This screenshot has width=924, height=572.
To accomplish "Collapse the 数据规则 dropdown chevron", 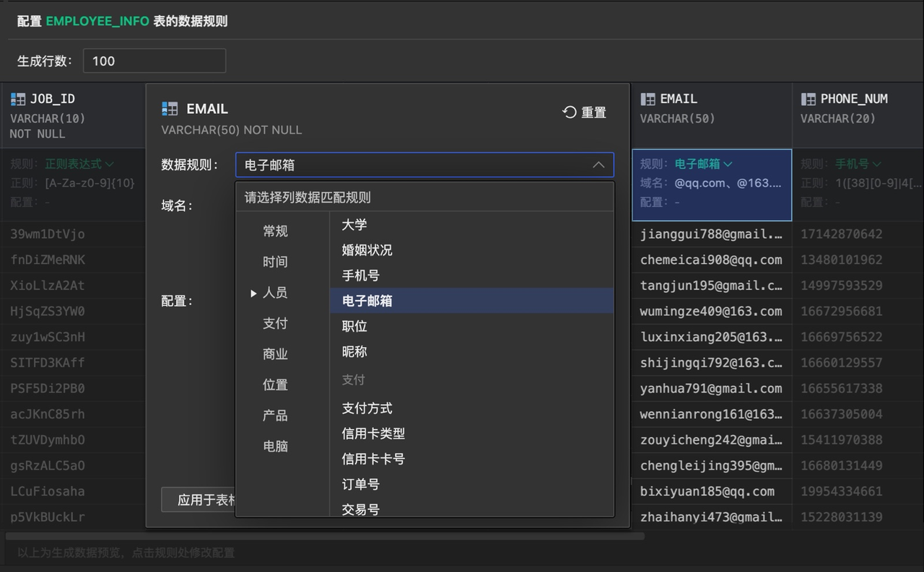I will 598,164.
